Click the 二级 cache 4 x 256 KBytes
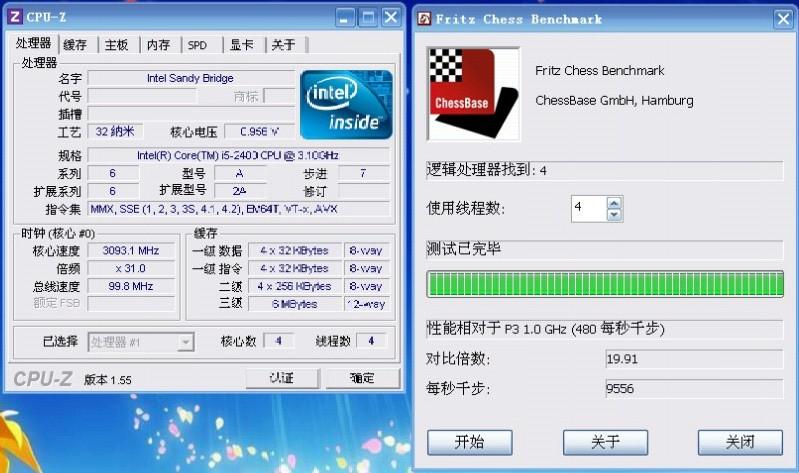Viewport: 799px width, 473px height. coord(295,286)
